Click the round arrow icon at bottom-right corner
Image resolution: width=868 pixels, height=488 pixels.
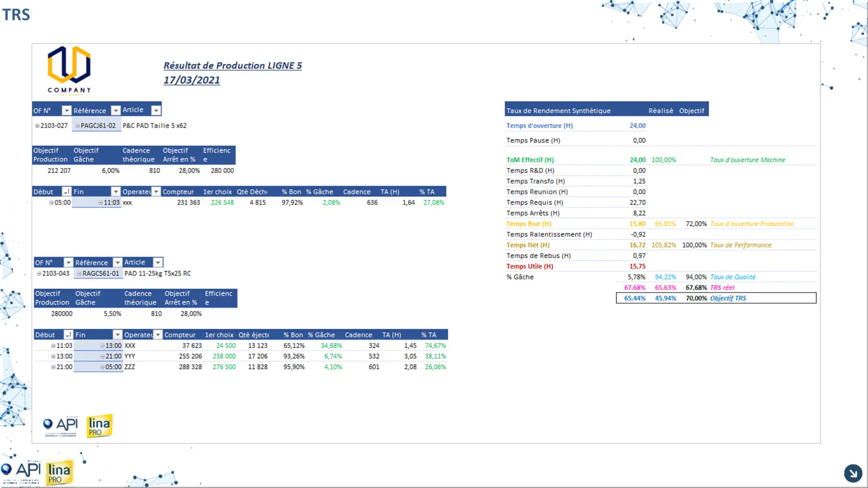pyautogui.click(x=853, y=473)
